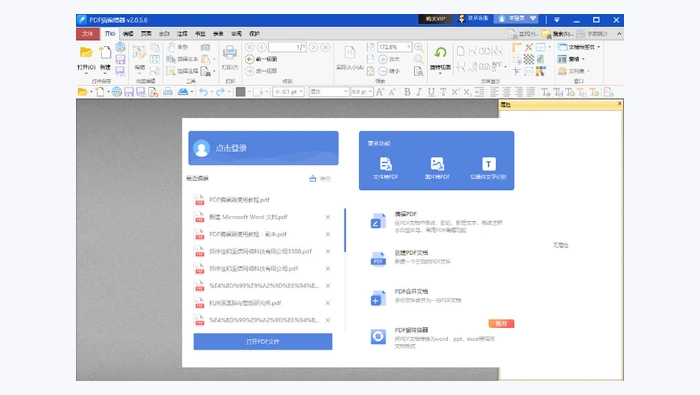700x395 pixels.
Task: Click the zoom in plus circle icon
Action: 383,59
